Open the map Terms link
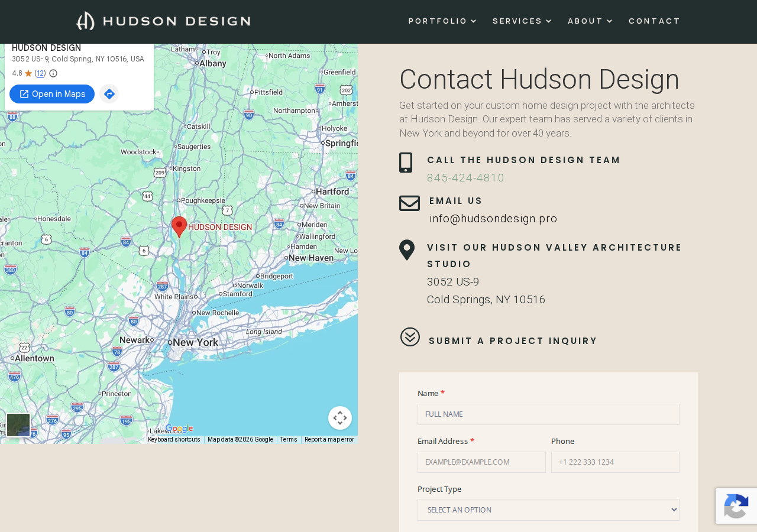757x532 pixels. coord(289,440)
